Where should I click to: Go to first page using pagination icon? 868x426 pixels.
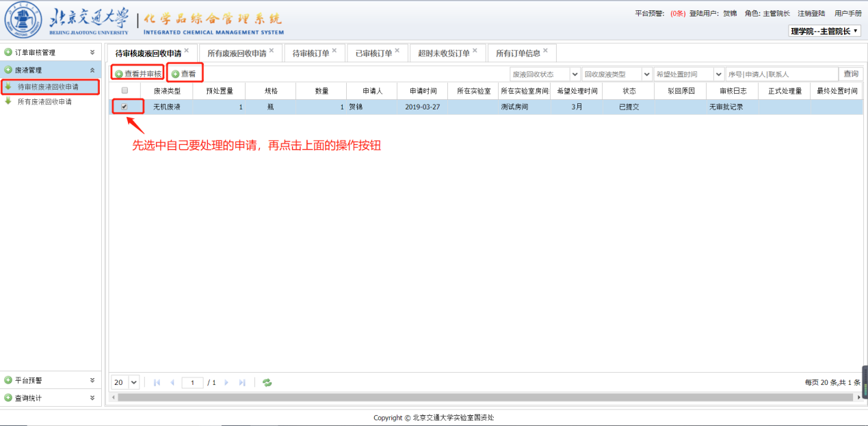[x=157, y=383]
